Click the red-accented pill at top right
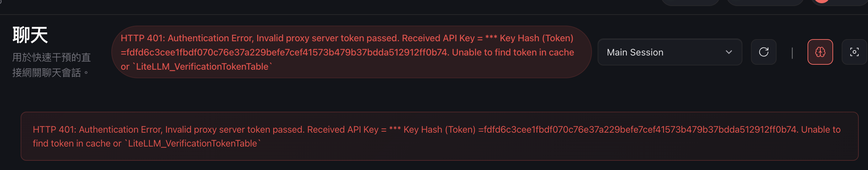Viewport: 868px width, 170px height. pos(840,2)
